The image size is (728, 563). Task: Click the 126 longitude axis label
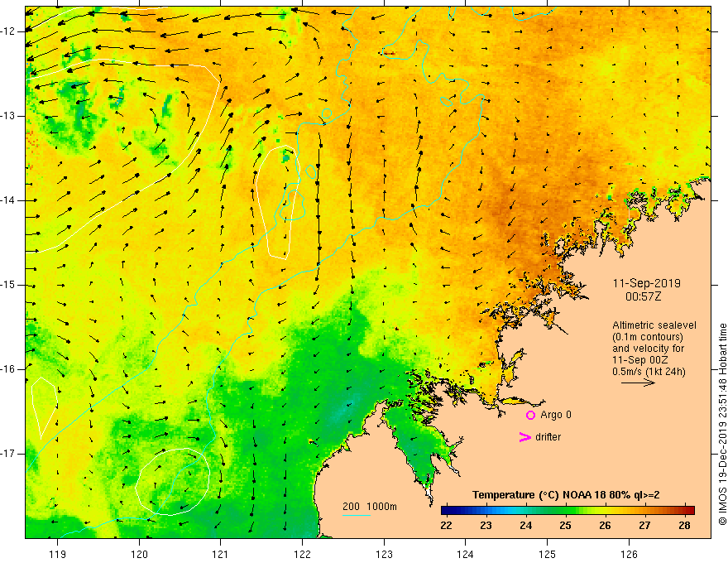(x=629, y=554)
